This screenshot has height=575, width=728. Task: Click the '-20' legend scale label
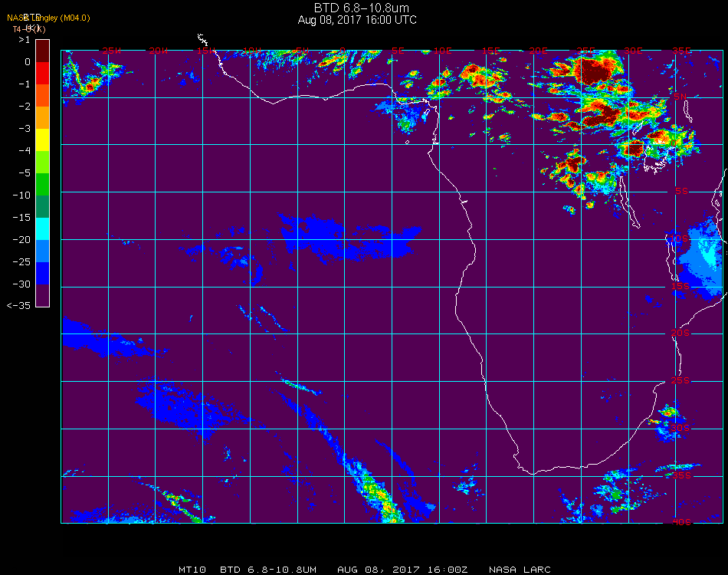(x=21, y=240)
